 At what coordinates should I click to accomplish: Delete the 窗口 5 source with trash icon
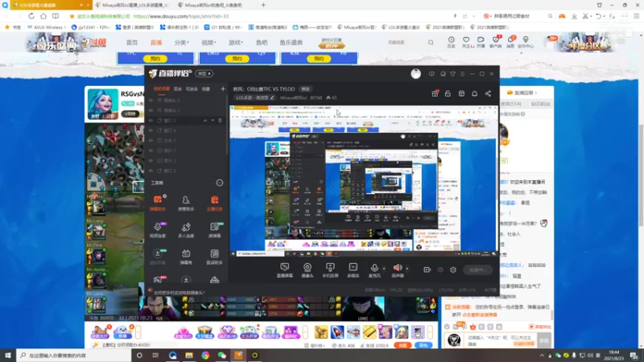click(x=220, y=120)
